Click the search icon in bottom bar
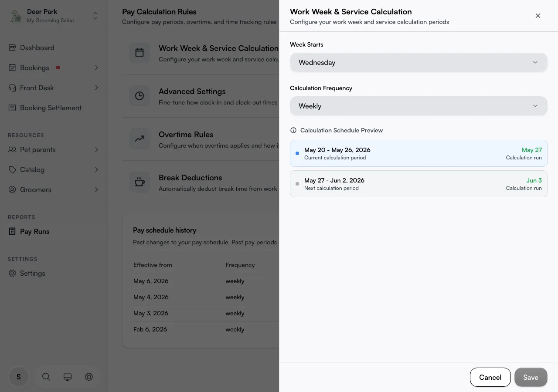Viewport: 558px width, 392px height. coord(46,377)
